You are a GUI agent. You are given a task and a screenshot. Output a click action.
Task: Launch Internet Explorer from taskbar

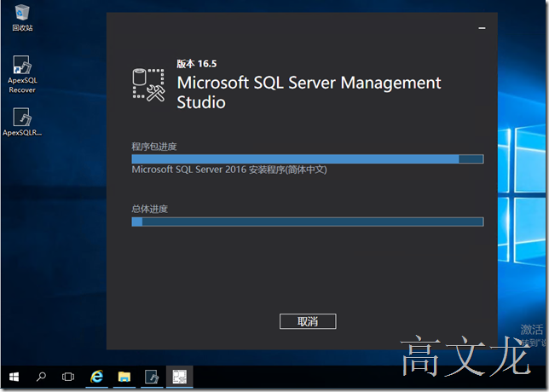click(x=97, y=377)
